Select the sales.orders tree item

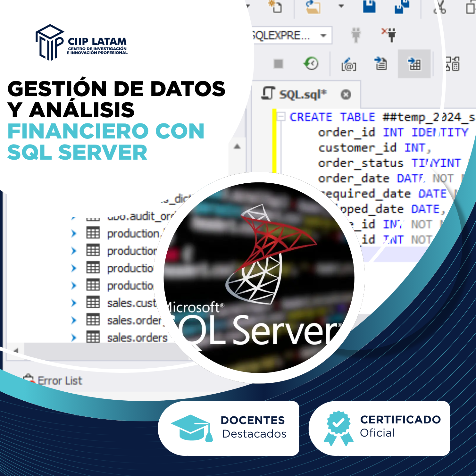pos(137,338)
